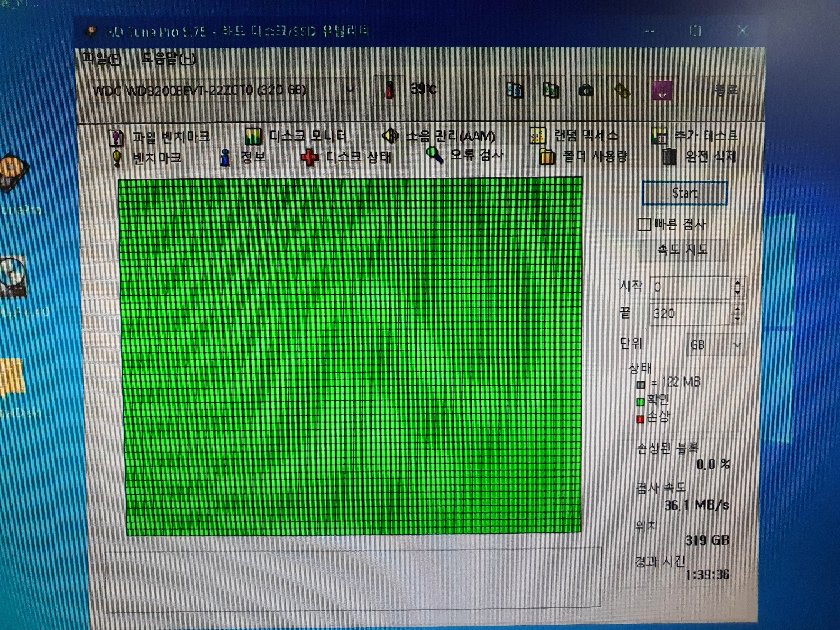This screenshot has height=630, width=840.
Task: Click the 속도 지도 speed map button
Action: pyautogui.click(x=682, y=250)
